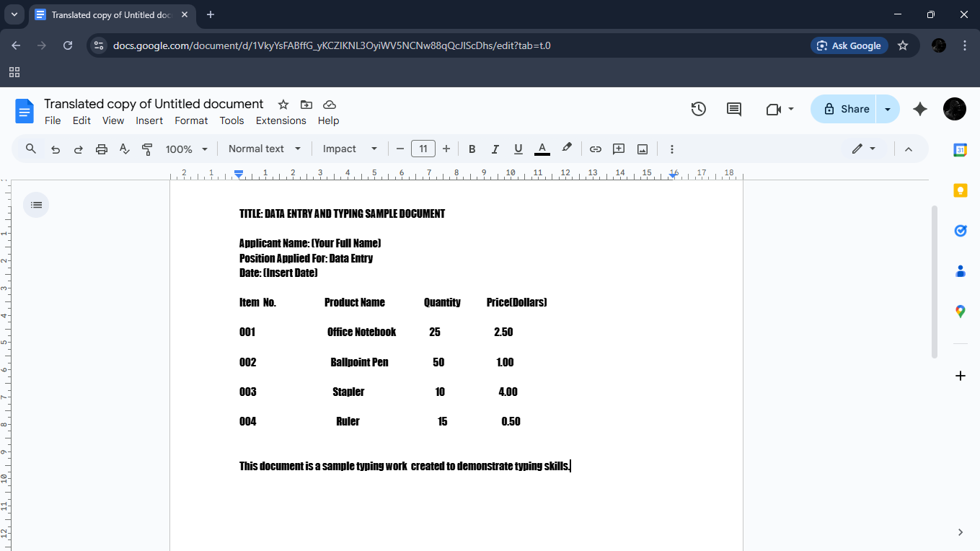Expand the Normal text style dropdown
The width and height of the screenshot is (980, 551).
point(265,149)
